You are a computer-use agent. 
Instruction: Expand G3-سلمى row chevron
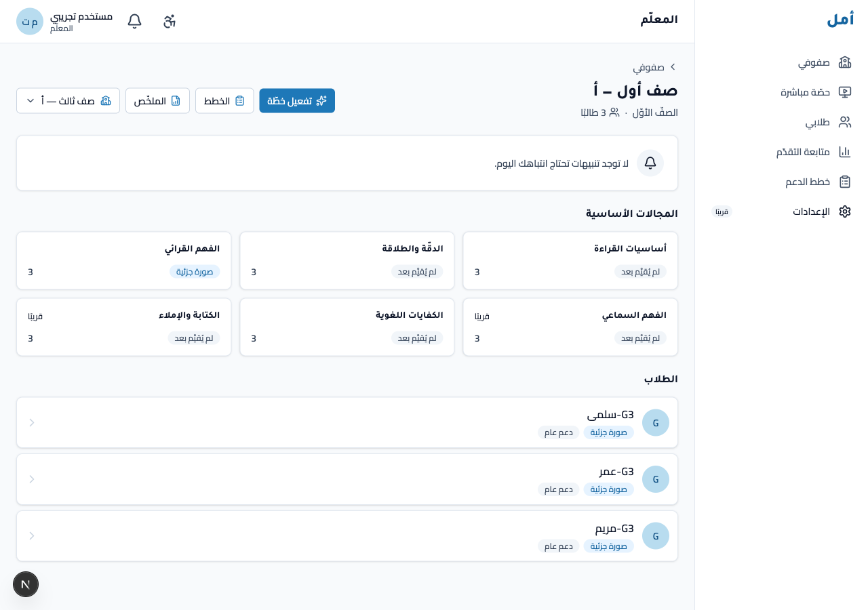(x=32, y=422)
